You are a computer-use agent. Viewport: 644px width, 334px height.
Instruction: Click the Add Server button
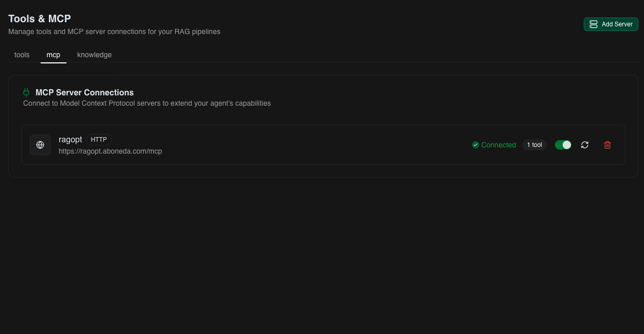pyautogui.click(x=611, y=24)
